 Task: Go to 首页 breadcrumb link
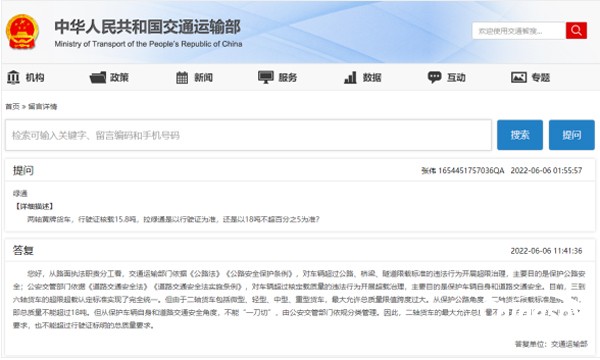click(x=12, y=106)
